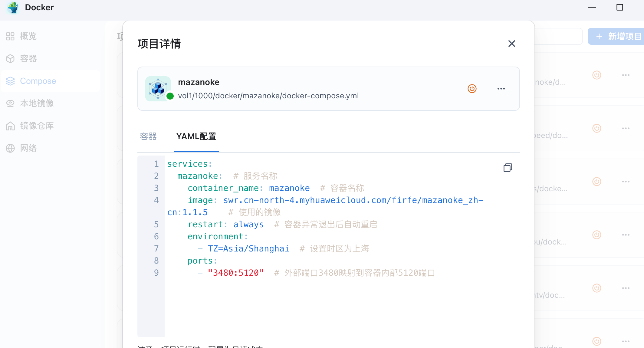Open more options for fourth background project

coord(626,235)
